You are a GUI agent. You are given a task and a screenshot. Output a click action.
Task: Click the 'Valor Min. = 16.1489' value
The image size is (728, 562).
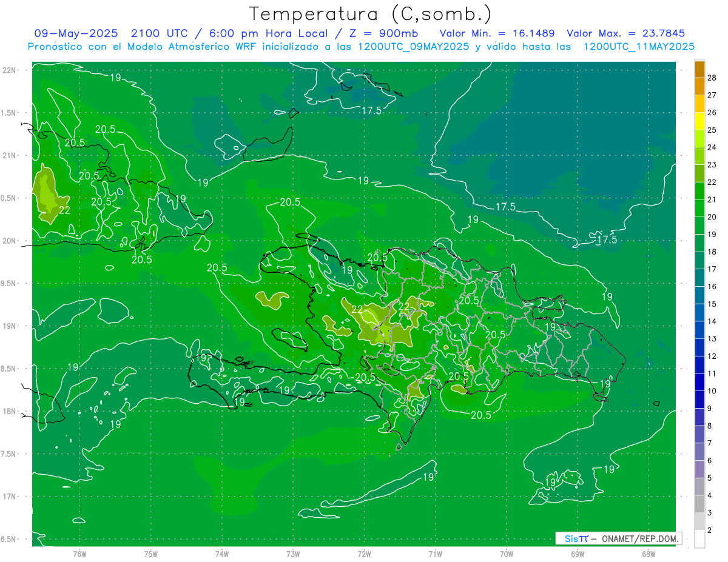[x=497, y=33]
